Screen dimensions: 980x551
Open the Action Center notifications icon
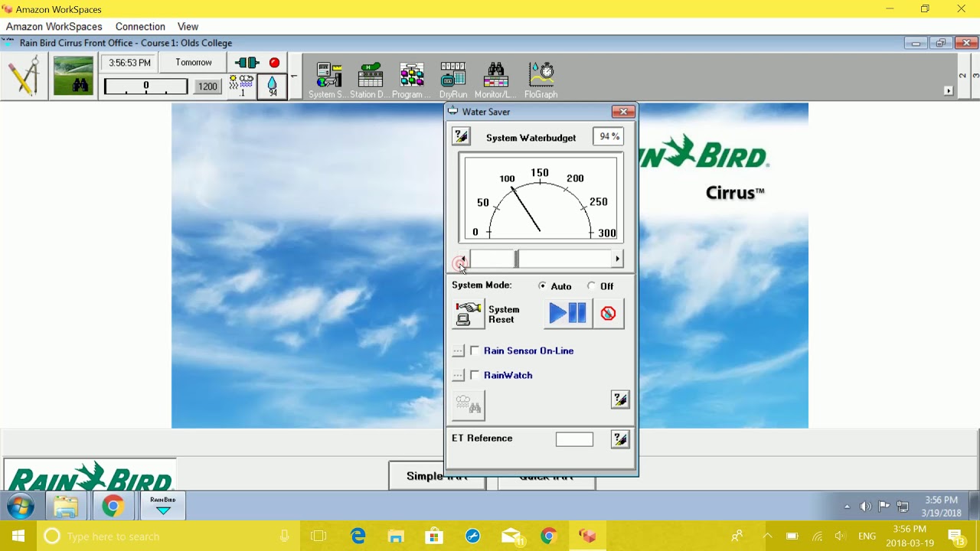coord(956,536)
